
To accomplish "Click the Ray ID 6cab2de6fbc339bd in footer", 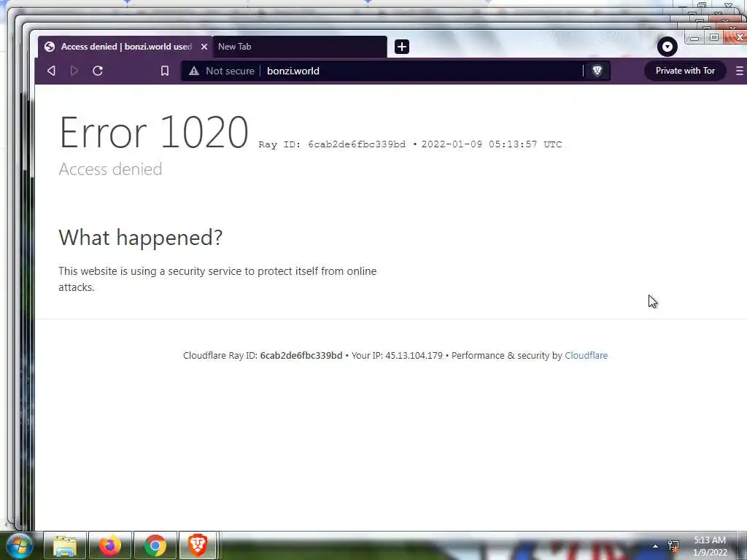I will tap(301, 355).
